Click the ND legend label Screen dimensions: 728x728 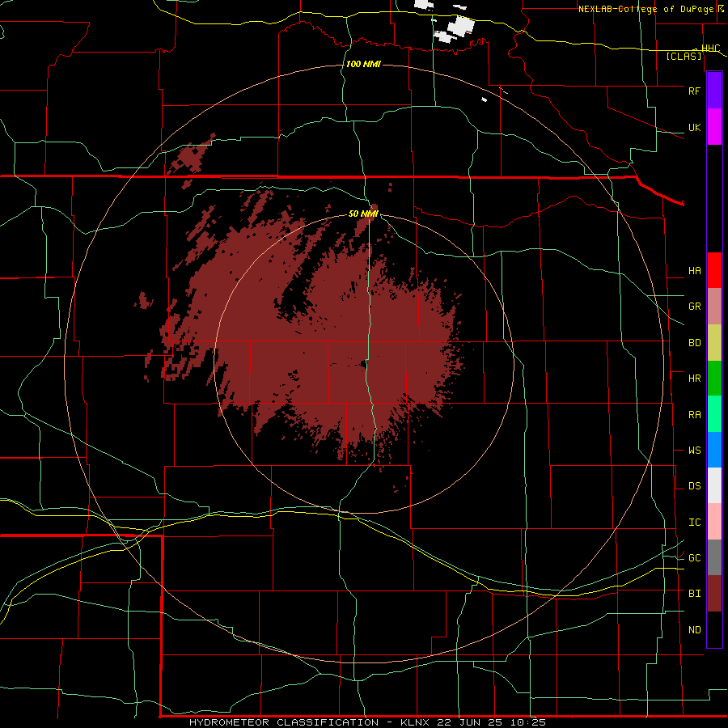click(694, 630)
